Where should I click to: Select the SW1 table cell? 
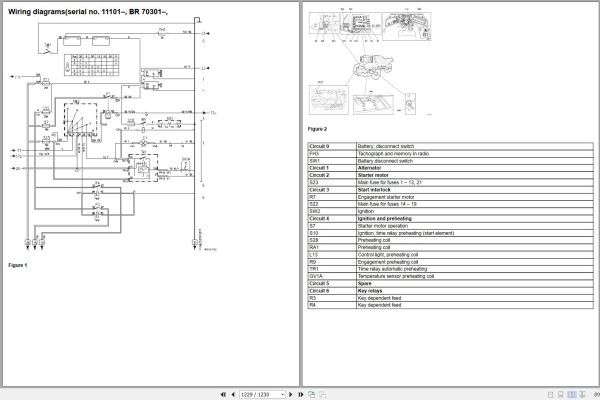pos(332,161)
